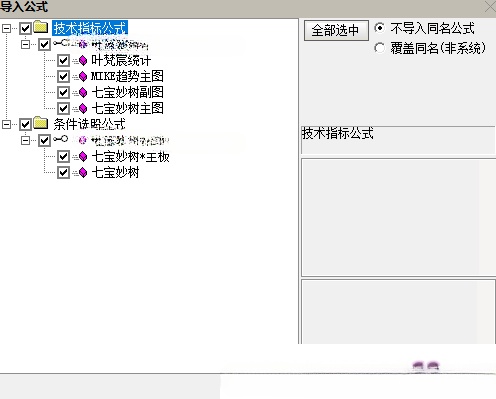
Task: Select the 不导入同名公式 radio option
Action: click(379, 28)
